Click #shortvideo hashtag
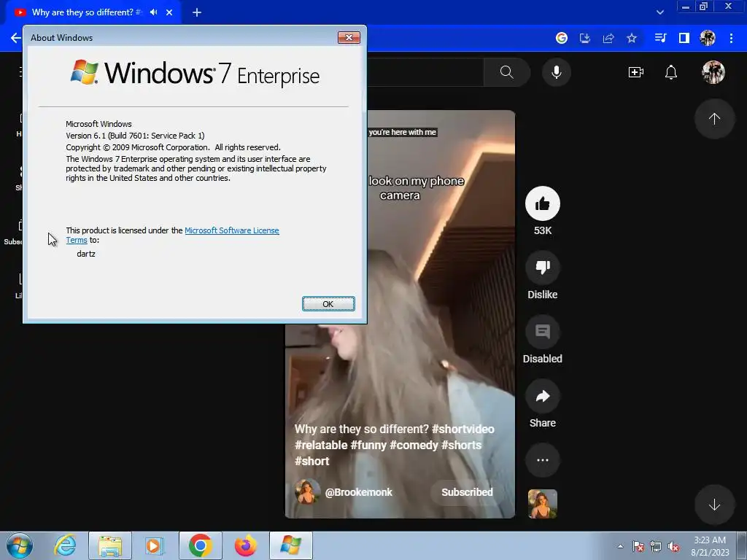Screen dimensions: 747x560 point(463,429)
